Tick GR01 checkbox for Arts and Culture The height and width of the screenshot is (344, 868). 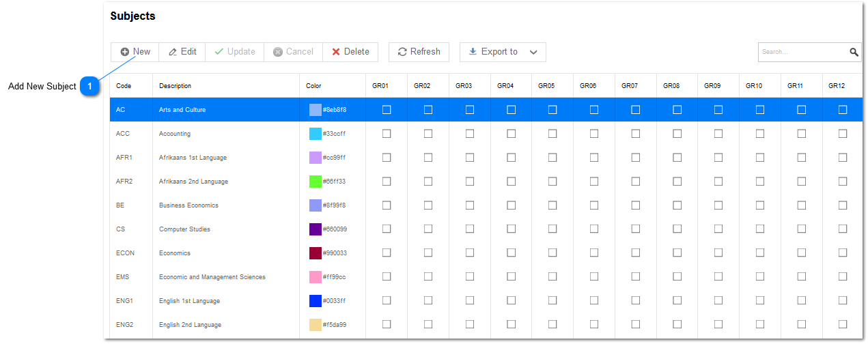387,109
